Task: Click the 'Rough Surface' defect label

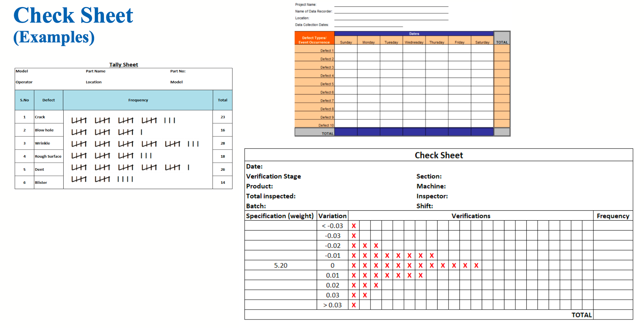Action: pos(48,156)
